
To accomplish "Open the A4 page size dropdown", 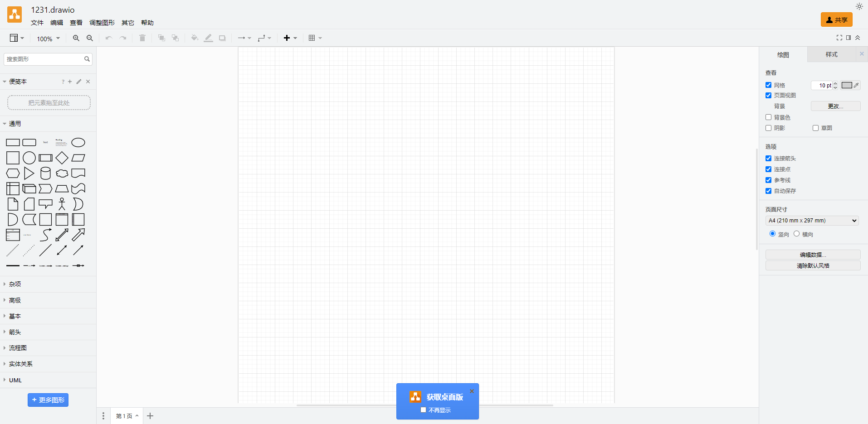I will pyautogui.click(x=812, y=221).
